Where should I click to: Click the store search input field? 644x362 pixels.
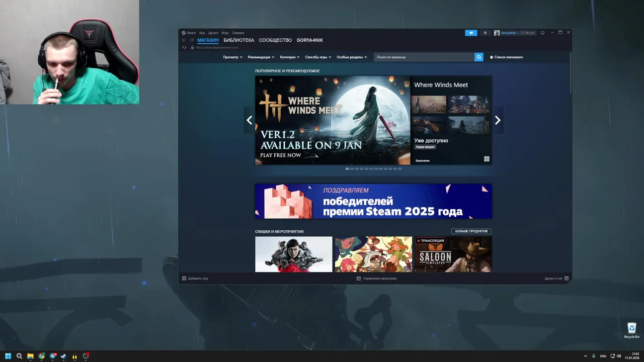[x=424, y=57]
